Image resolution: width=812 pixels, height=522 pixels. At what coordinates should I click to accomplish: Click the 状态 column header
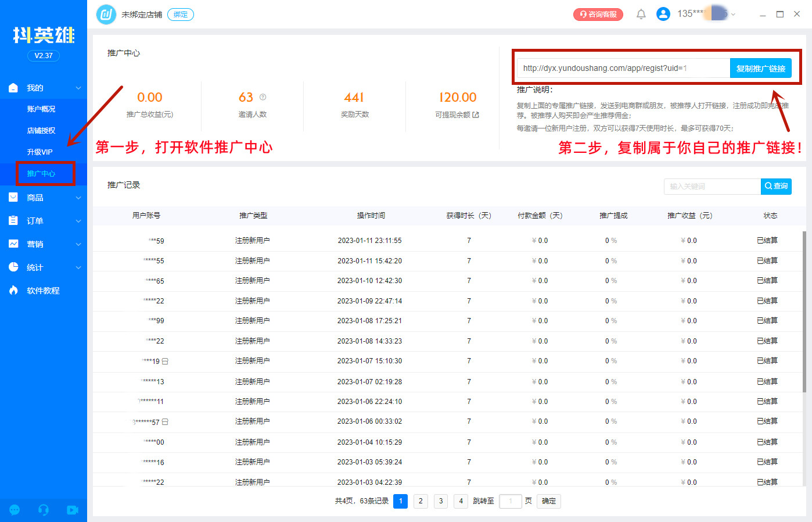pos(770,216)
